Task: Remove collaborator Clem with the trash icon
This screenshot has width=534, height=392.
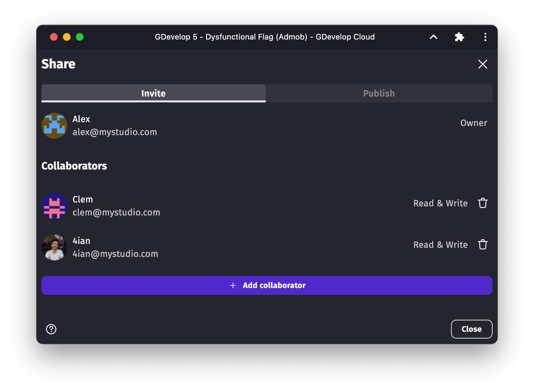Action: click(x=483, y=203)
